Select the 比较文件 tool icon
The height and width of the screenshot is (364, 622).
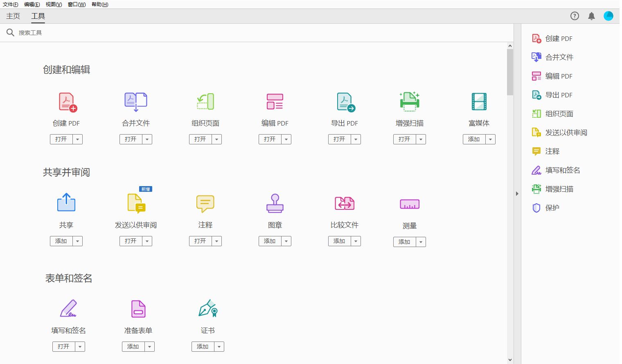[344, 203]
